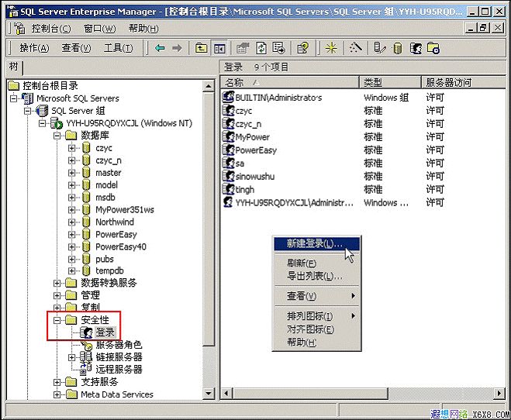Choose 帮助(H) from context menu
Image resolution: width=511 pixels, height=420 pixels.
(316, 343)
